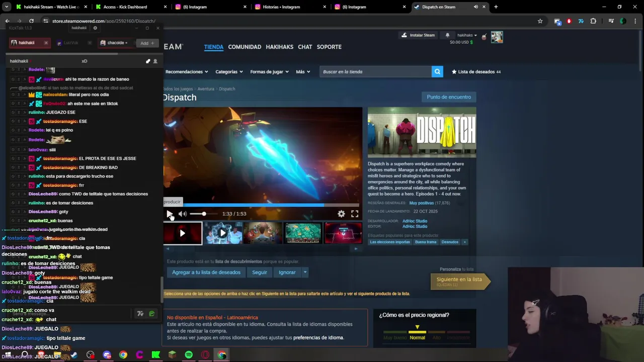Open the Steam notifications bell
The height and width of the screenshot is (362, 644).
[447, 35]
